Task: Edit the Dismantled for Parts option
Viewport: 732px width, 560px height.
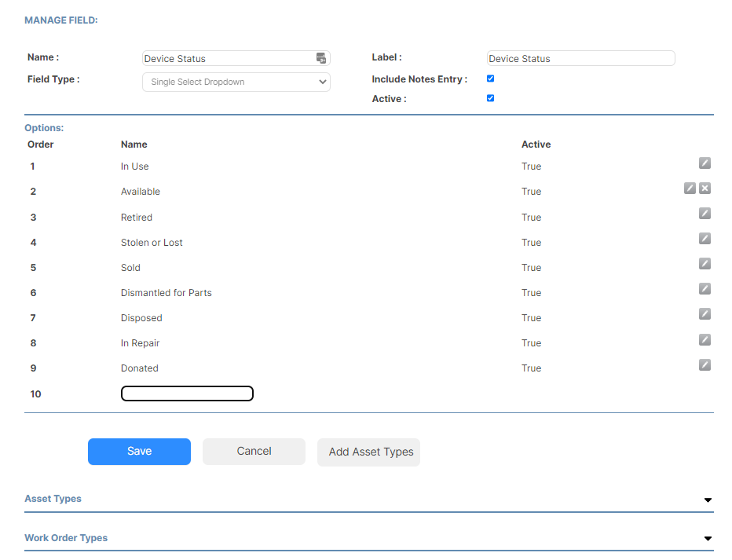Action: coord(705,289)
